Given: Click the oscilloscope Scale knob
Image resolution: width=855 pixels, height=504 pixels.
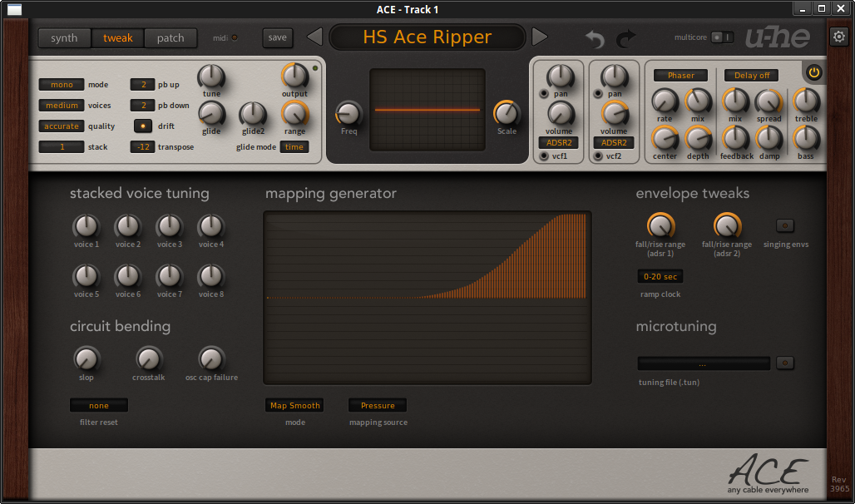Looking at the screenshot, I should point(507,113).
